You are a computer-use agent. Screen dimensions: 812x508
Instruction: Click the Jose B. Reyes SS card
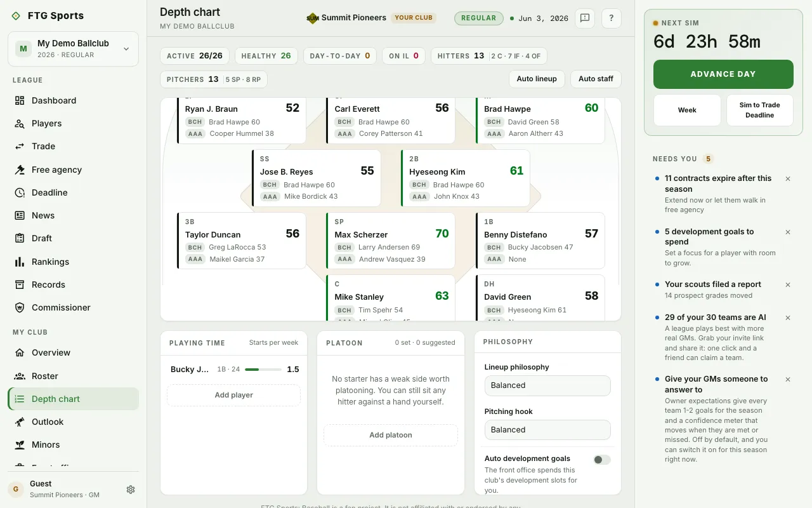pos(316,178)
